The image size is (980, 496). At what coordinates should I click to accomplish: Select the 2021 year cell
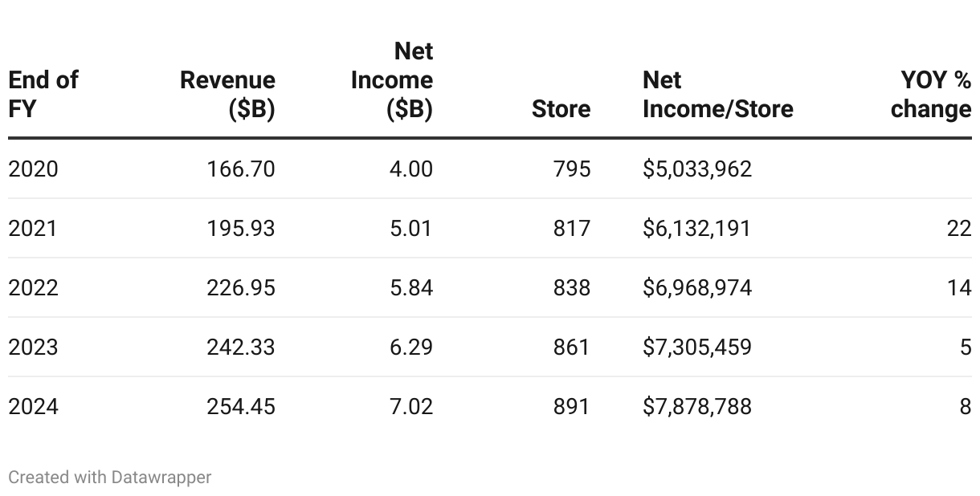[33, 228]
